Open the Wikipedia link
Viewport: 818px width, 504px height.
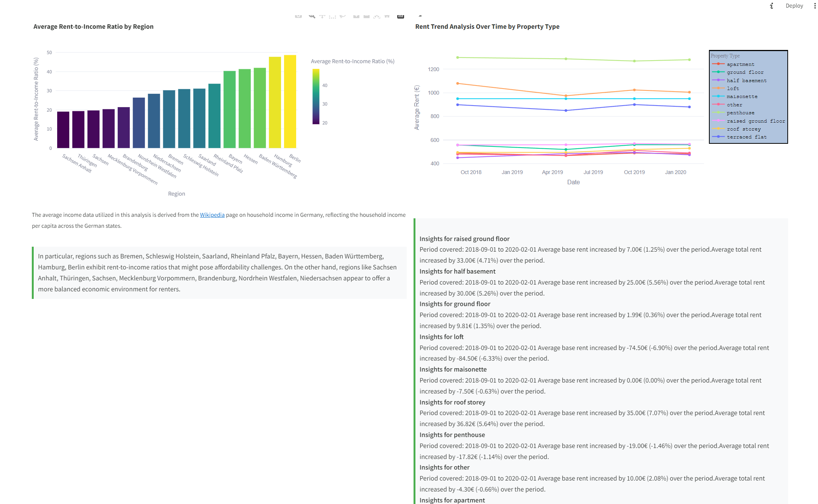[212, 215]
